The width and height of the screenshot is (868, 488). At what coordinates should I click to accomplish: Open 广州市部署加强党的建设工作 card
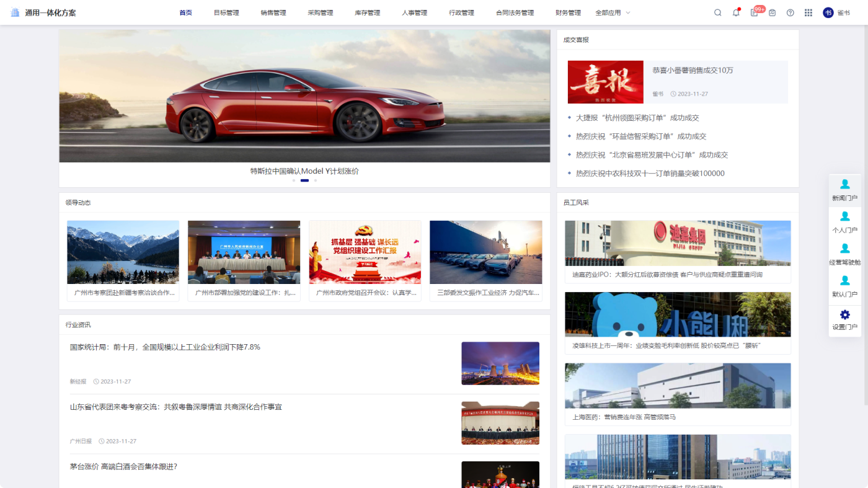[244, 261]
